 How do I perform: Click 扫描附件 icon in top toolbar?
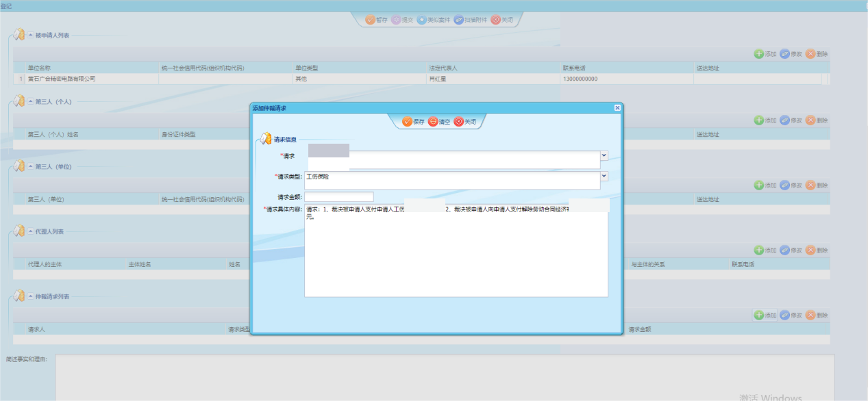point(458,20)
